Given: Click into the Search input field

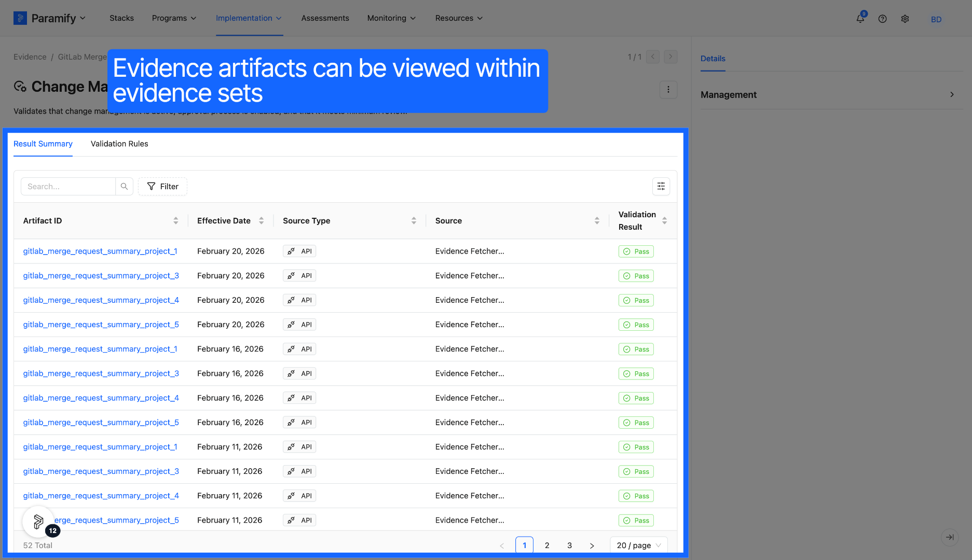Looking at the screenshot, I should [68, 186].
